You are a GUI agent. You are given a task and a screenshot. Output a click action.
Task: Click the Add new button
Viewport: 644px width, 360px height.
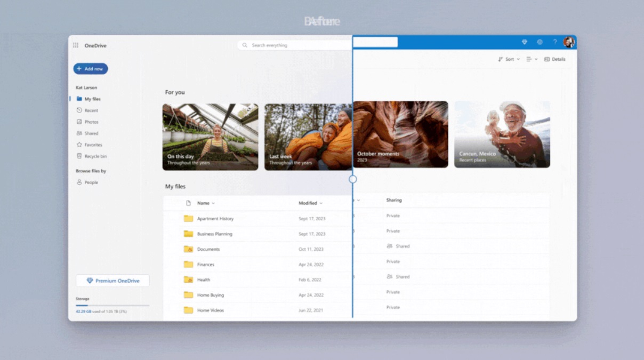point(91,69)
